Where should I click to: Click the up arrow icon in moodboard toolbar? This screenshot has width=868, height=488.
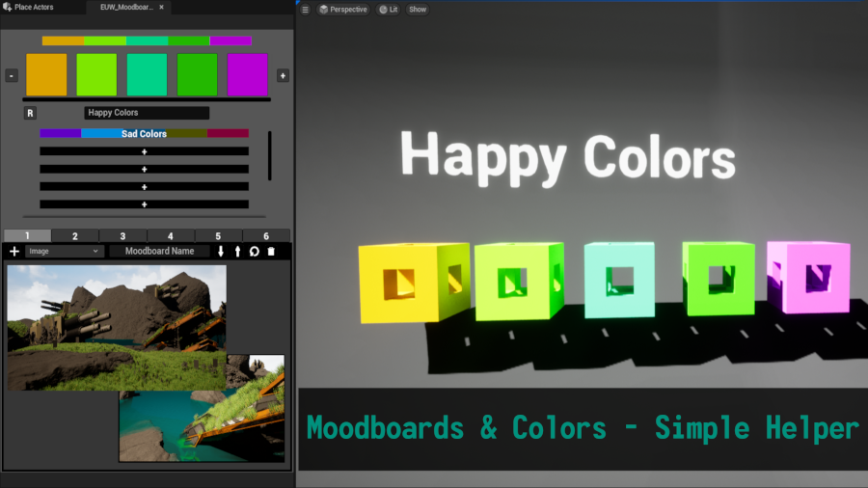coord(237,251)
